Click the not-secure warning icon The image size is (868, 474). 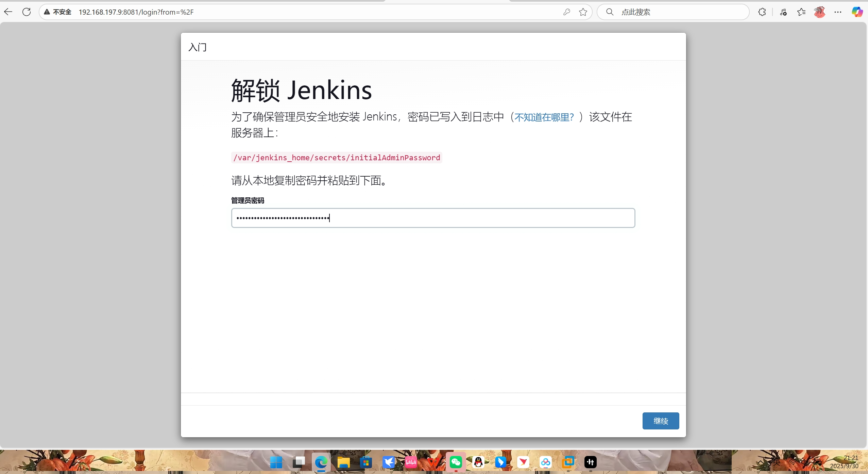(x=47, y=12)
